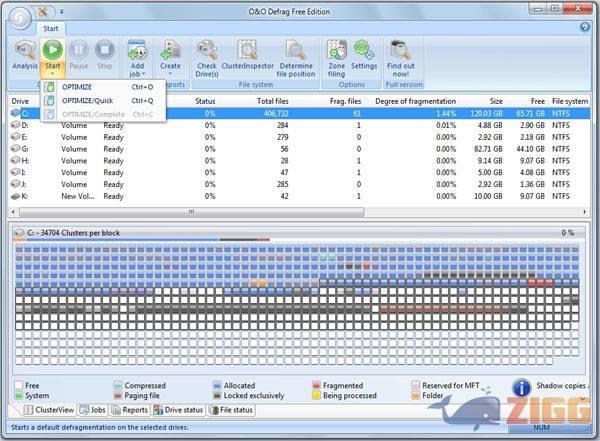Click the quick access toolbar tools icon
The image size is (600, 441).
click(x=43, y=12)
